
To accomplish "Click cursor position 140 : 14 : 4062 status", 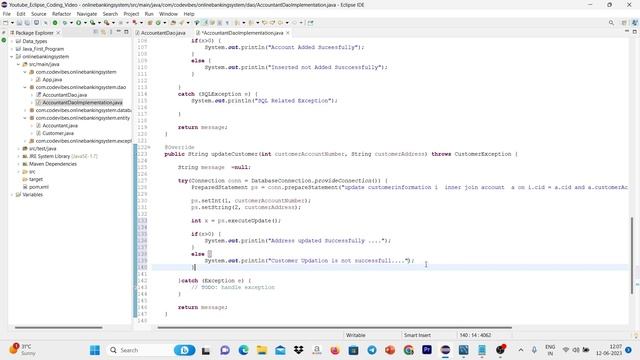I will (x=475, y=335).
